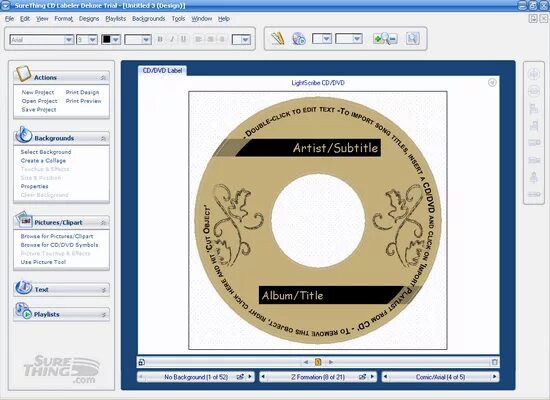Click next arrow beside Comic/Arial font set
Image resolution: width=550 pixels, height=400 pixels.
point(495,377)
